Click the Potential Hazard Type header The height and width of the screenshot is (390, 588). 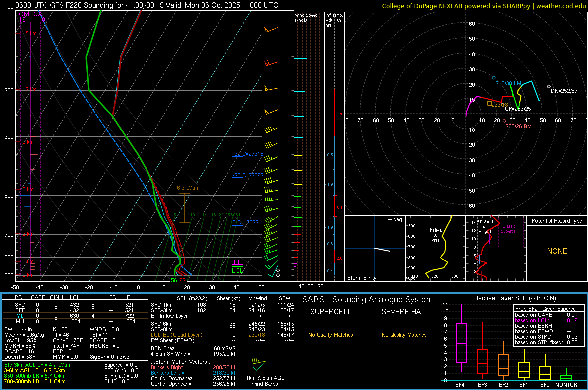pyautogui.click(x=557, y=221)
